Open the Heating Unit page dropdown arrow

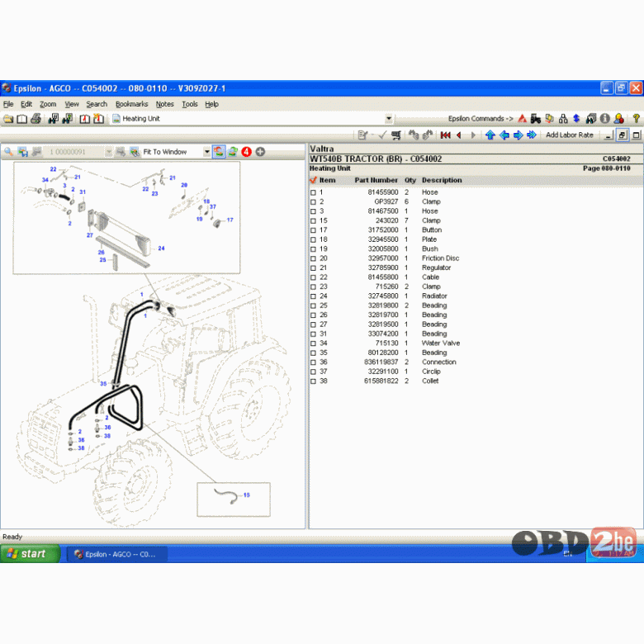tap(389, 119)
